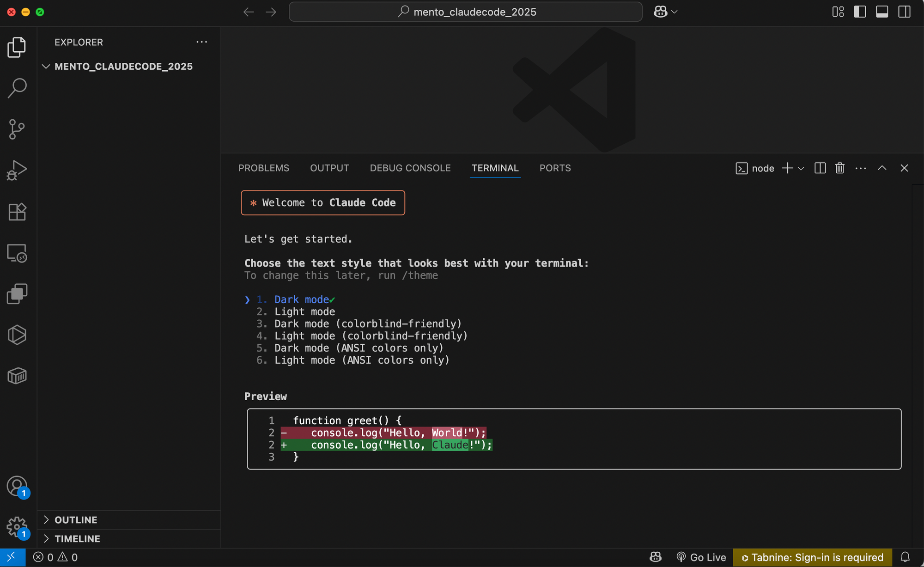The width and height of the screenshot is (924, 567).
Task: Expand the TIMELINE section
Action: click(129, 539)
